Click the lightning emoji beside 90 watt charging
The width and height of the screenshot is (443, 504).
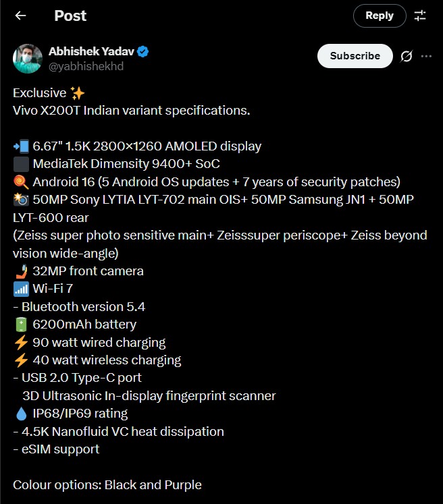pos(20,342)
